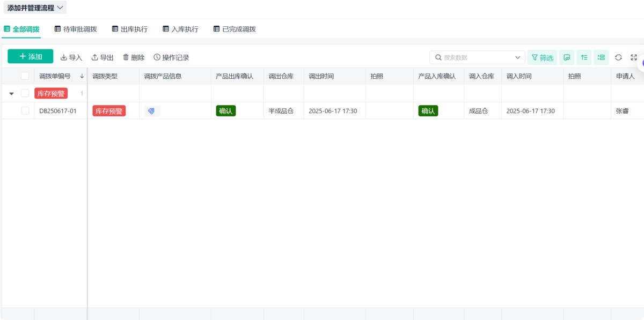Click the 删除 delete button
The width and height of the screenshot is (644, 320).
click(x=134, y=57)
